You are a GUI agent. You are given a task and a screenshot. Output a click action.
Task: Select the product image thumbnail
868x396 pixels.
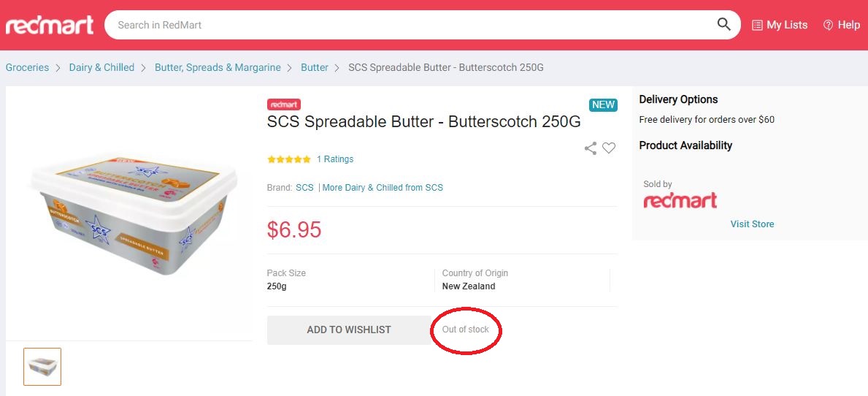(x=42, y=366)
